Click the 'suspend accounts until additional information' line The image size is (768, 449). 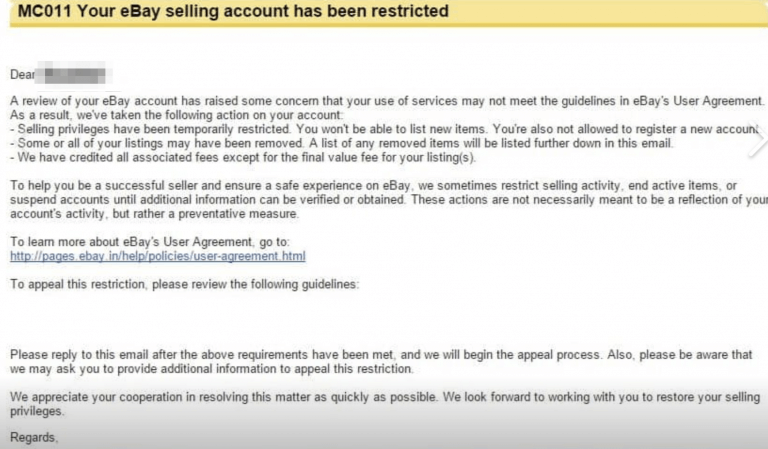[389, 200]
